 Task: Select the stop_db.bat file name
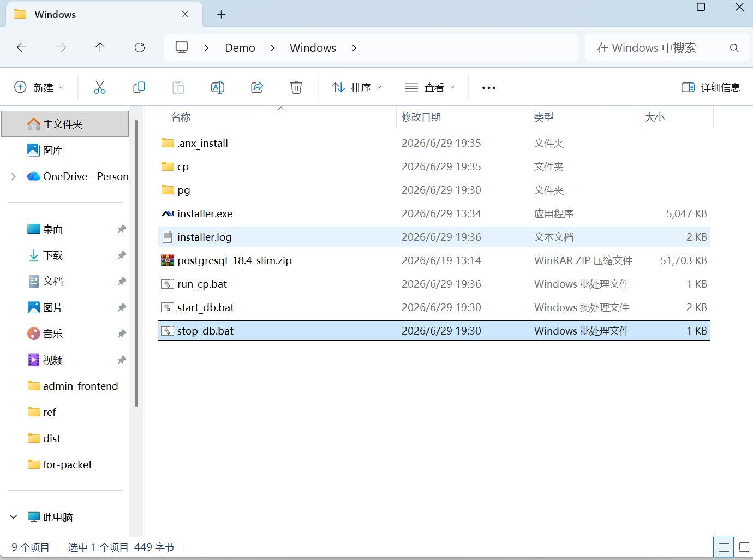205,331
